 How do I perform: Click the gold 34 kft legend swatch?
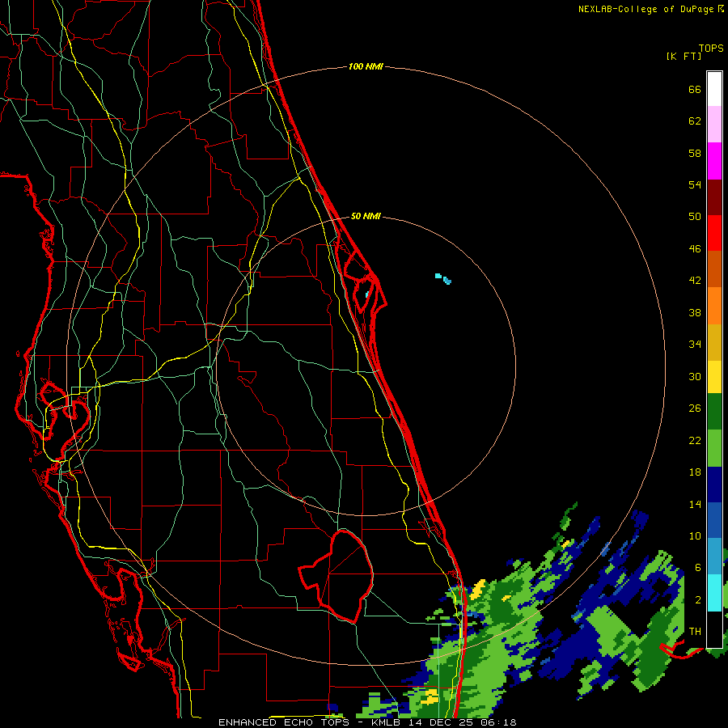(714, 343)
